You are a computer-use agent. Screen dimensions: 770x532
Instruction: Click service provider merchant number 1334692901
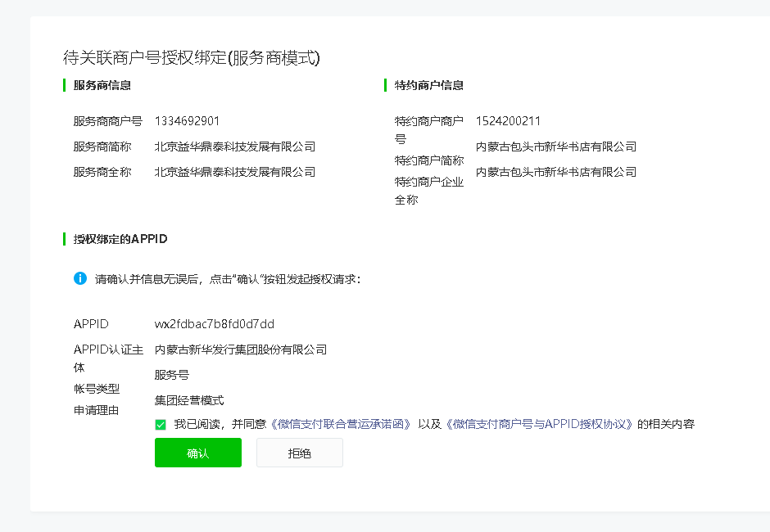click(187, 121)
